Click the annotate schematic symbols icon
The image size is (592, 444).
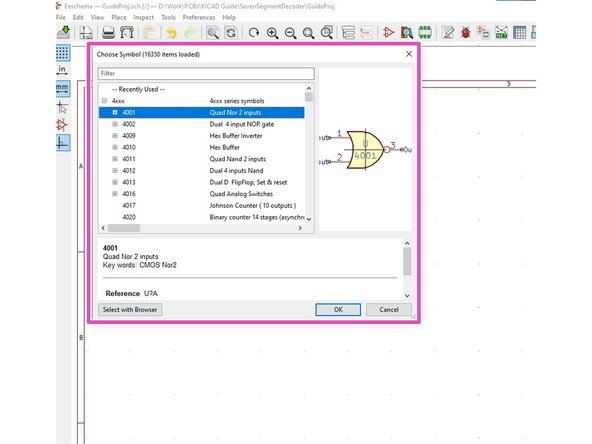point(448,32)
